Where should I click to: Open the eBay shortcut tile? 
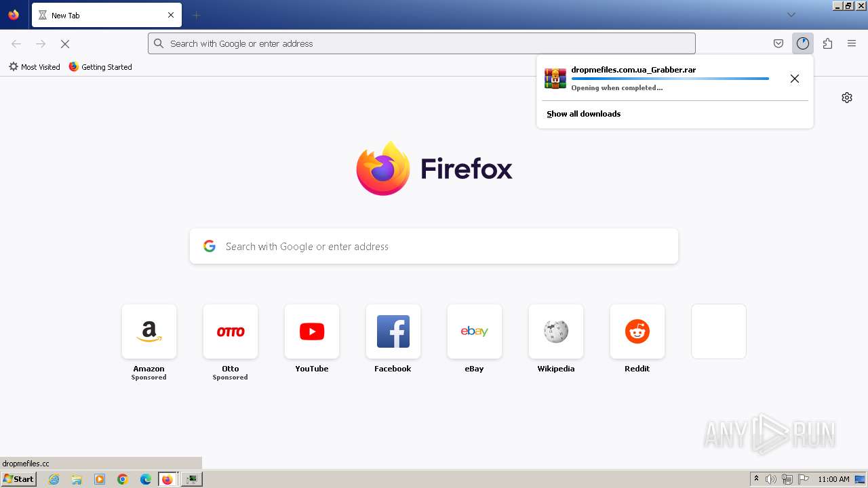tap(475, 331)
